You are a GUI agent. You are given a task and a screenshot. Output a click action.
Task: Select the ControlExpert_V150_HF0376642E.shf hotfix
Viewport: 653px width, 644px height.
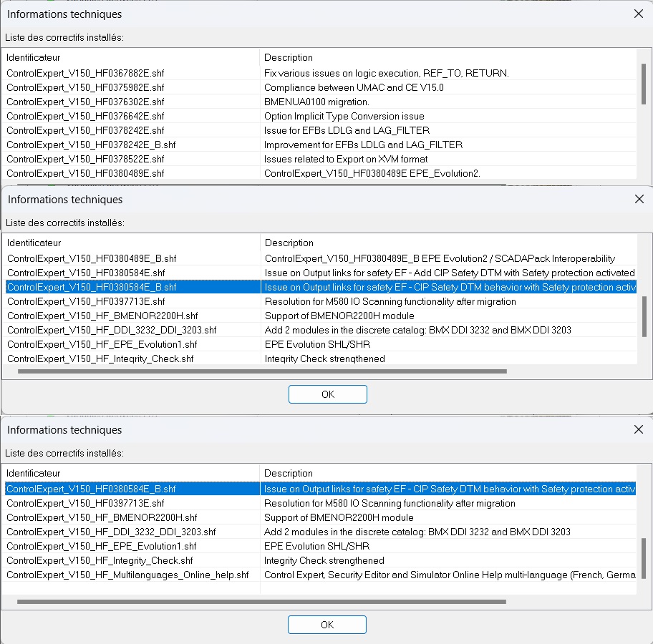point(86,116)
